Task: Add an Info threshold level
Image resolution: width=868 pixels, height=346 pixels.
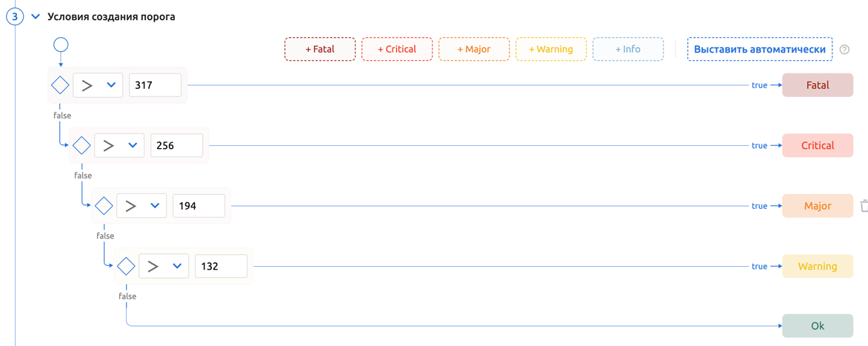Action: click(x=628, y=50)
